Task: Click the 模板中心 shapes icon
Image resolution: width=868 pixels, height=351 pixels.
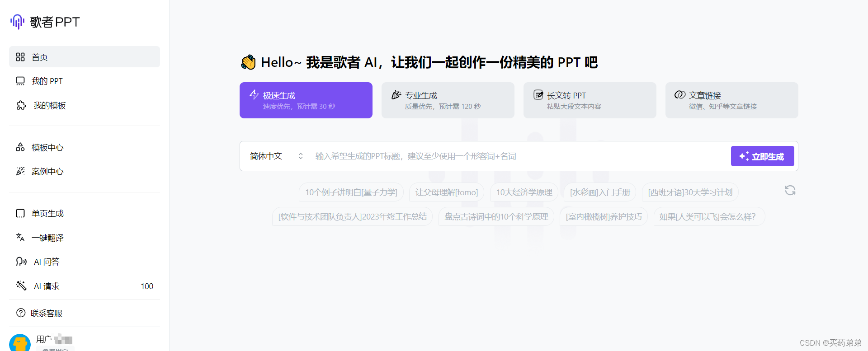Action: (20, 147)
